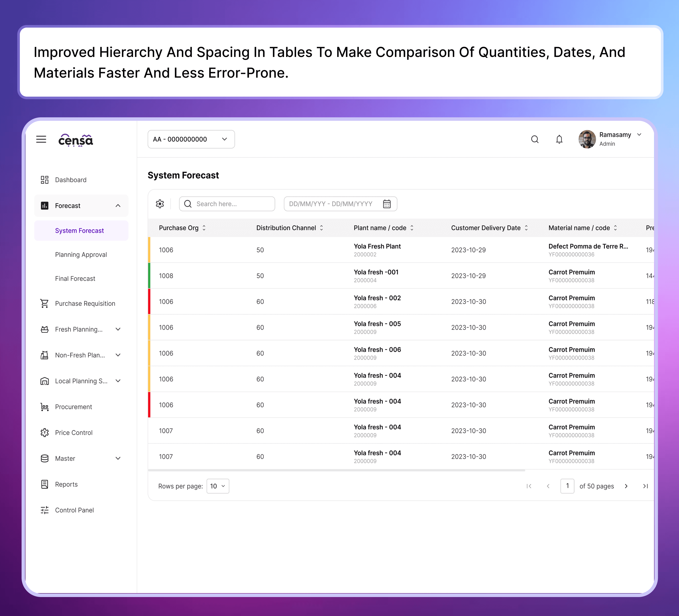
Task: Sort by Customer Delivery Date arrows
Action: [526, 228]
